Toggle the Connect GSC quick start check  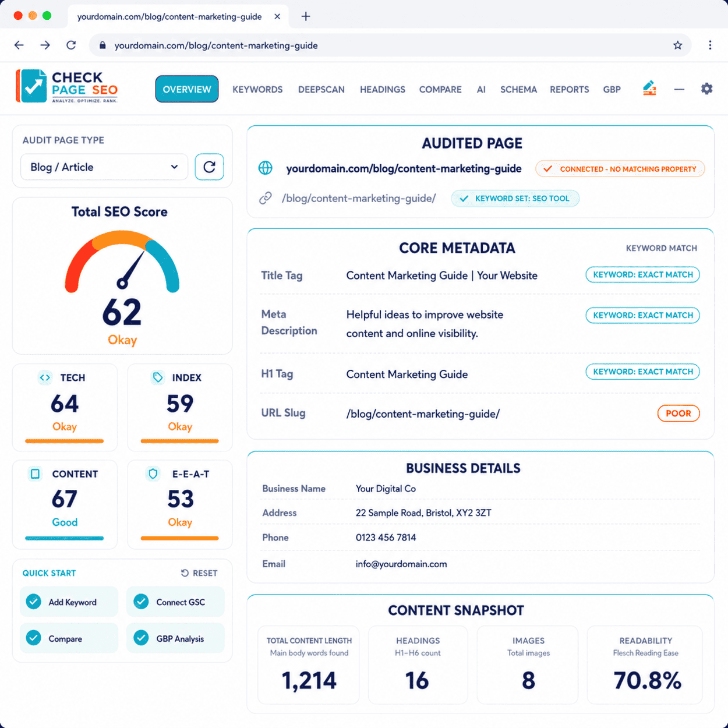(141, 602)
